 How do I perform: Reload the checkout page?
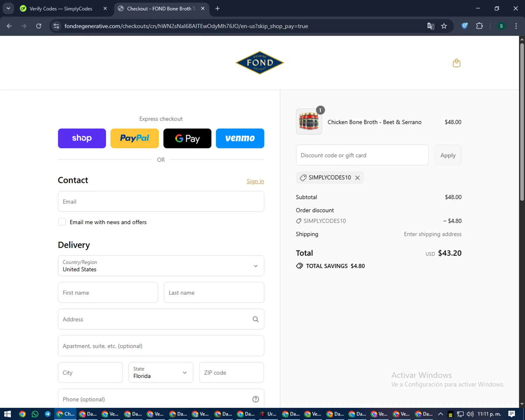coord(39,26)
